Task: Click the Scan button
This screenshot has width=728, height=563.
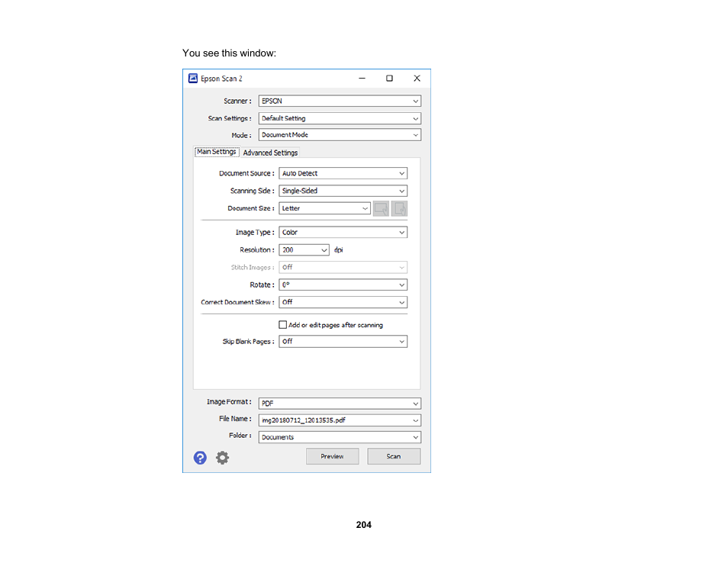Action: coord(394,456)
